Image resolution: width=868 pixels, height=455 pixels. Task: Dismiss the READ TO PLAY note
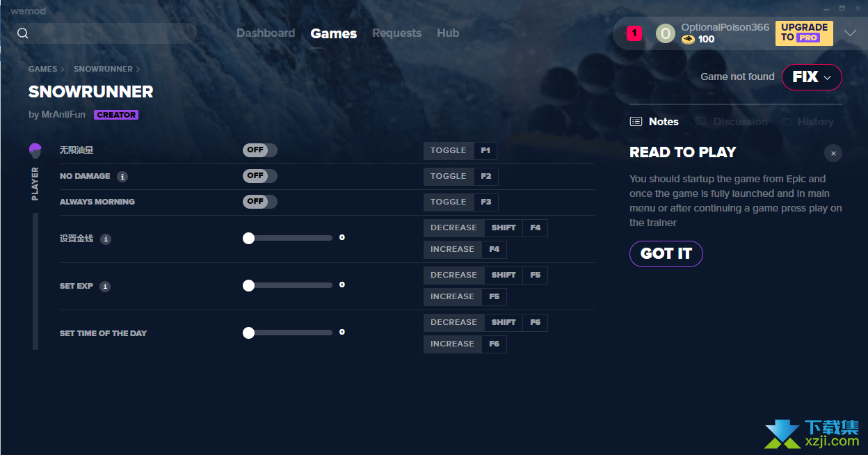[833, 153]
